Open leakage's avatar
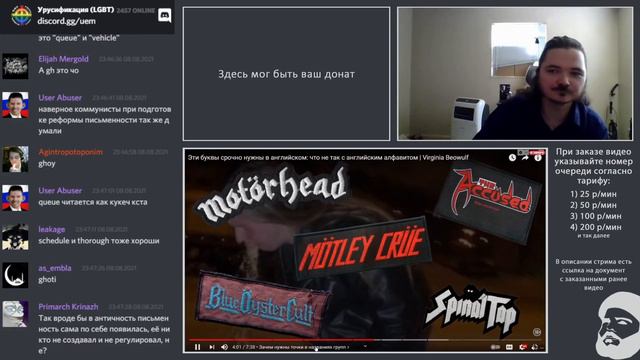640x360 pixels. 16,237
